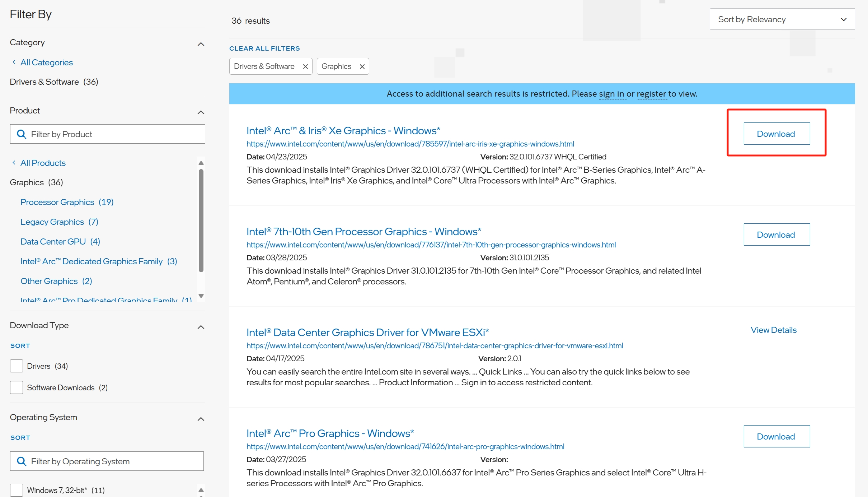Click date 03/28/2025 text
Viewport: 868px width, 497px height.
pos(286,258)
